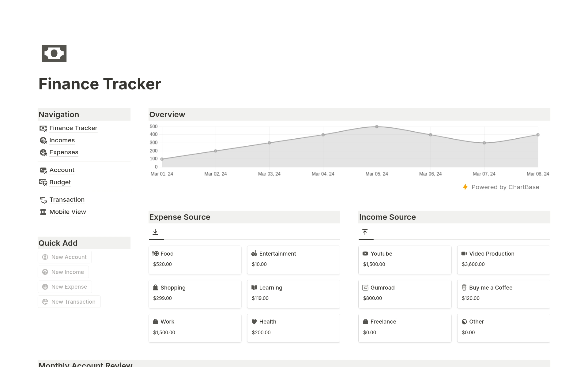This screenshot has height=367, width=588.
Task: Click the Food expense source card
Action: coord(195,258)
